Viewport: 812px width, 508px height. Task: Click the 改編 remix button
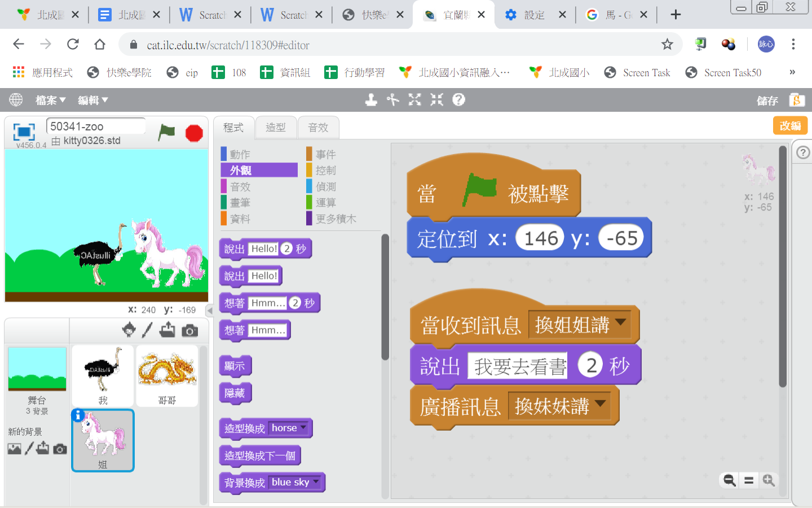pos(790,125)
